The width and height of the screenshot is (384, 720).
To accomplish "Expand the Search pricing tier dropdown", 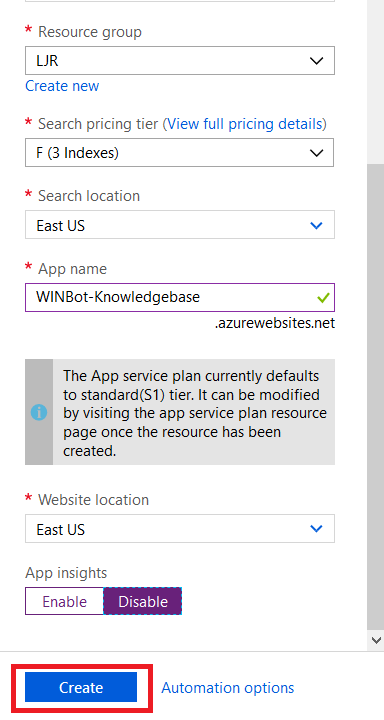I will pos(180,152).
